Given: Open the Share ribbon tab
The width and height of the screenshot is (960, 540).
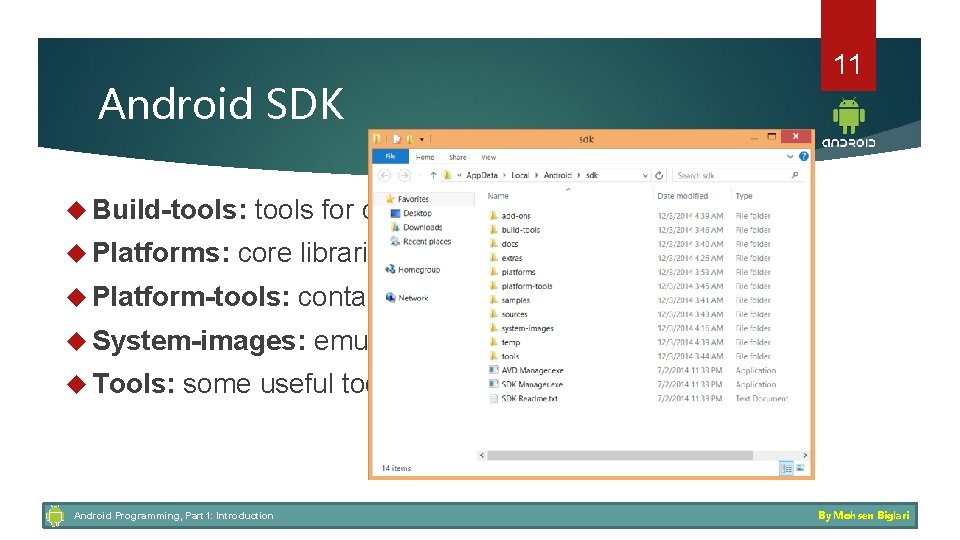Looking at the screenshot, I should pos(457,157).
